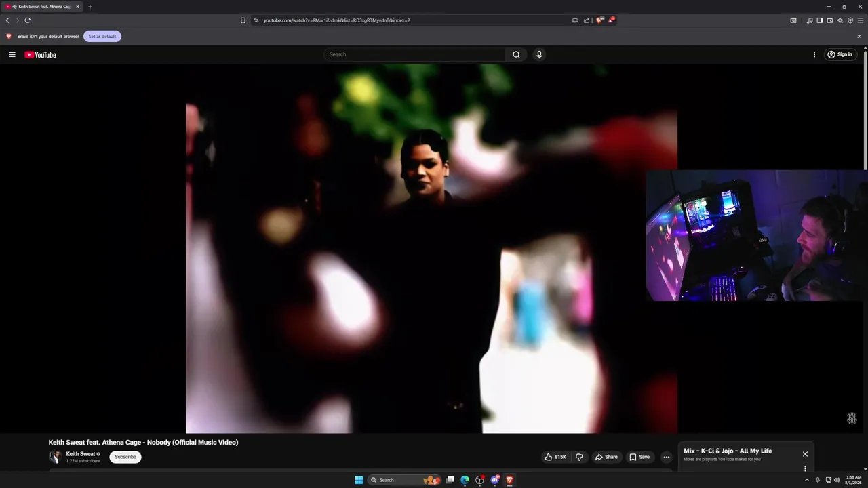
Task: Open Brave Rewards triangle icon
Action: pos(611,20)
